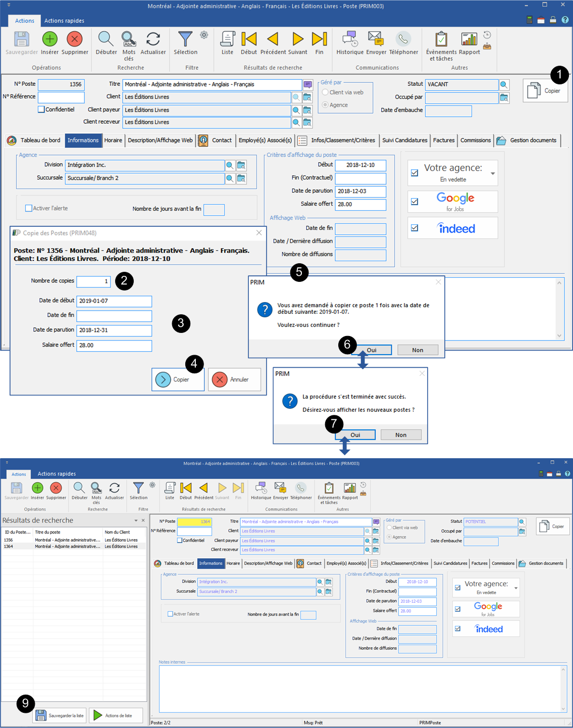Click the filter settings gear beside Sélection

pyautogui.click(x=204, y=35)
